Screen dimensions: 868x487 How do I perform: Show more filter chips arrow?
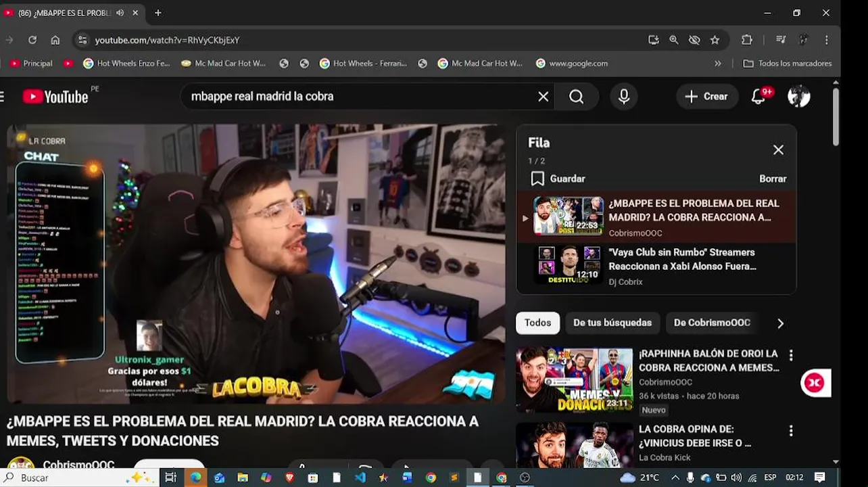780,323
